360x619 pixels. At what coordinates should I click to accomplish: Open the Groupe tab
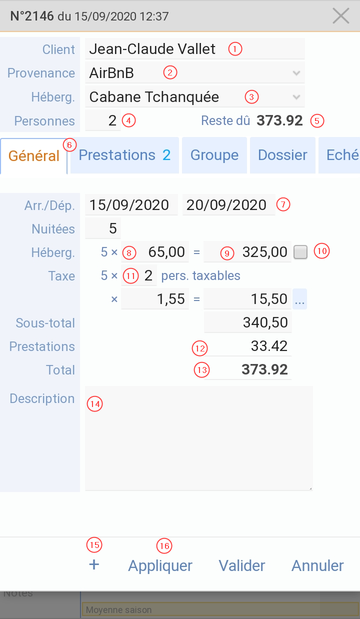click(214, 155)
